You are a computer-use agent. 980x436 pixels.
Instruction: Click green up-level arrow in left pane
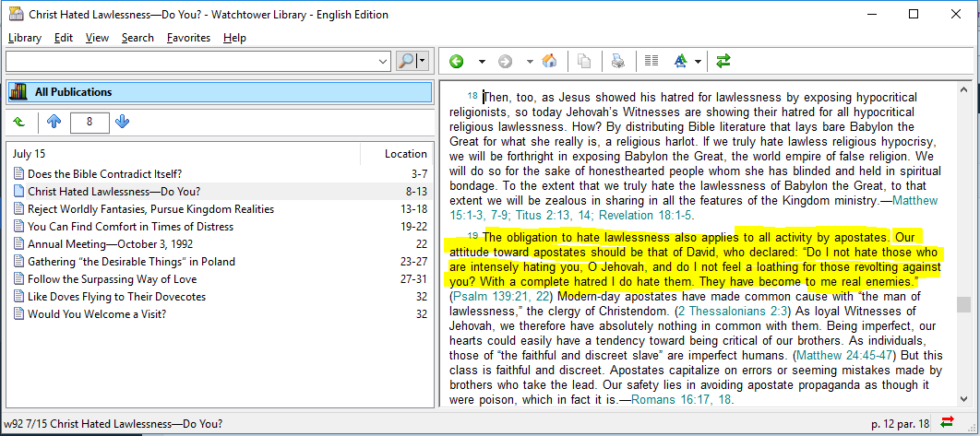19,122
